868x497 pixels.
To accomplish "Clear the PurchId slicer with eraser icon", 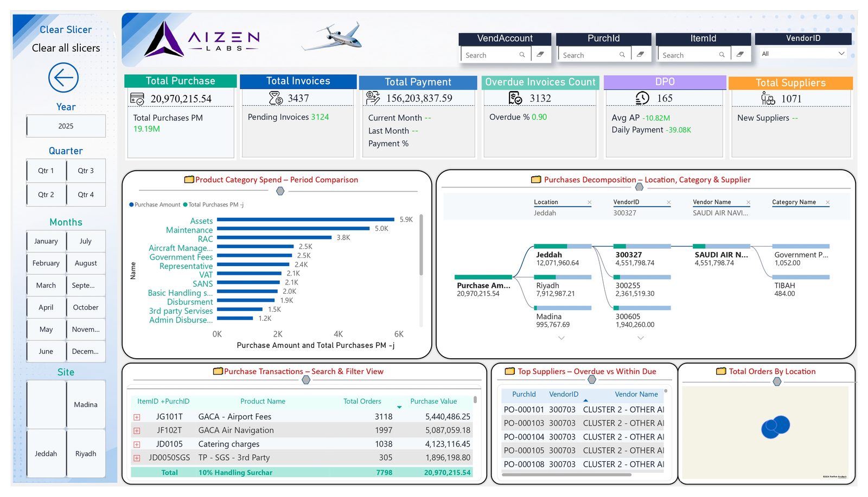I will click(x=640, y=54).
